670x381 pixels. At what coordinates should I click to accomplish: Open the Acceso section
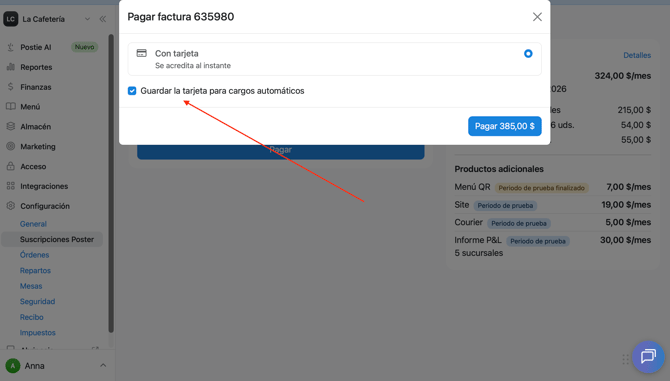pos(33,166)
